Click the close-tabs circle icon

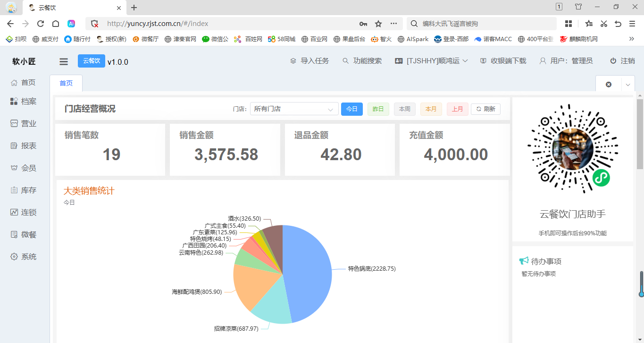(x=609, y=84)
